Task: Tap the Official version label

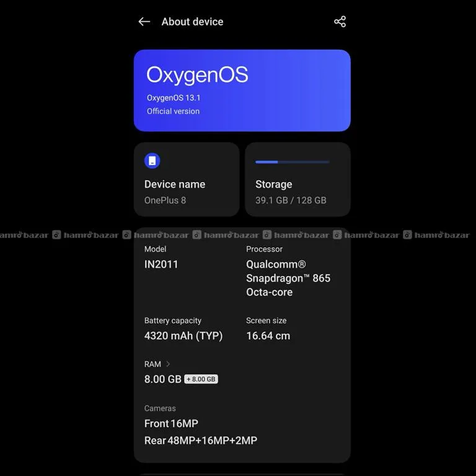Action: (173, 112)
